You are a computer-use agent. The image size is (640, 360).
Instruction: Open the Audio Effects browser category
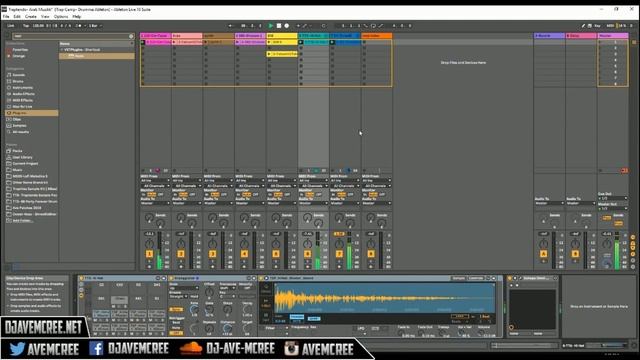pyautogui.click(x=22, y=94)
